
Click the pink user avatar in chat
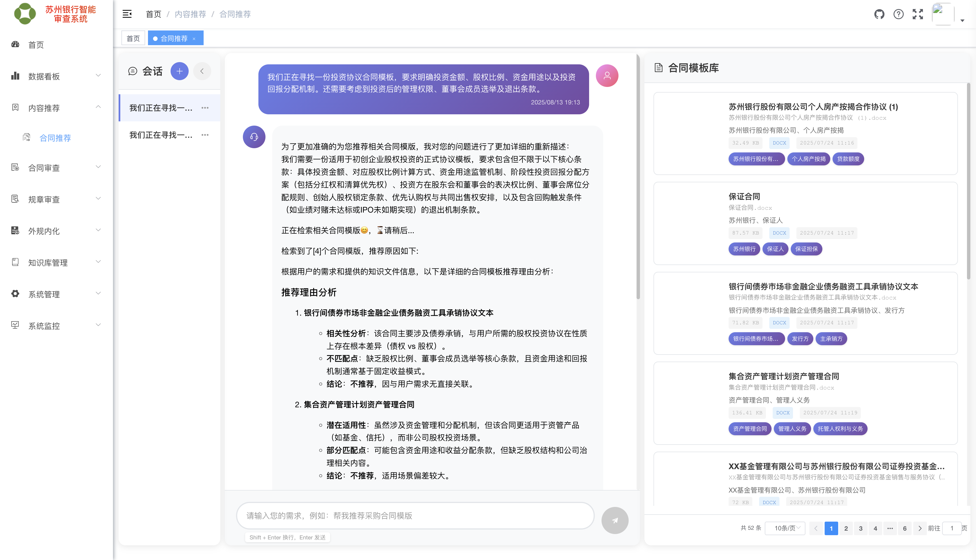(x=607, y=75)
